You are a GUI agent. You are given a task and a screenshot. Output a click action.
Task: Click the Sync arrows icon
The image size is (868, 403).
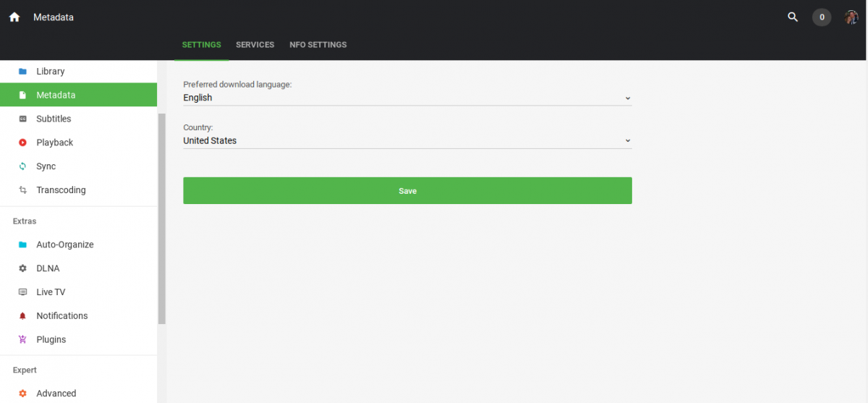click(x=22, y=166)
